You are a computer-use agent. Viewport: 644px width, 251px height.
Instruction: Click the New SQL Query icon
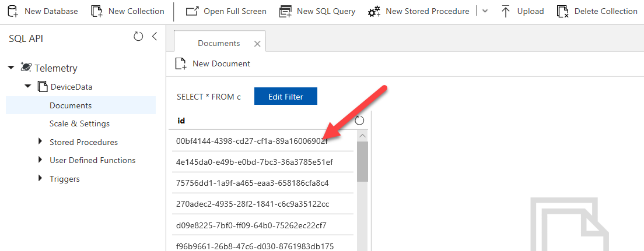click(285, 11)
